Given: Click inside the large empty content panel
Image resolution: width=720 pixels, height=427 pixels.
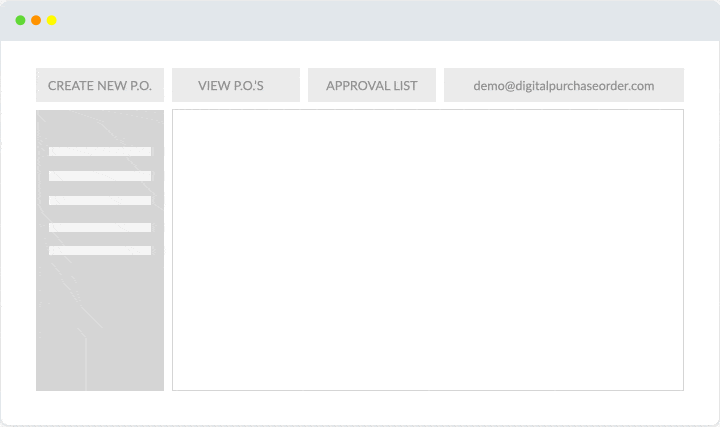Looking at the screenshot, I should coord(428,250).
